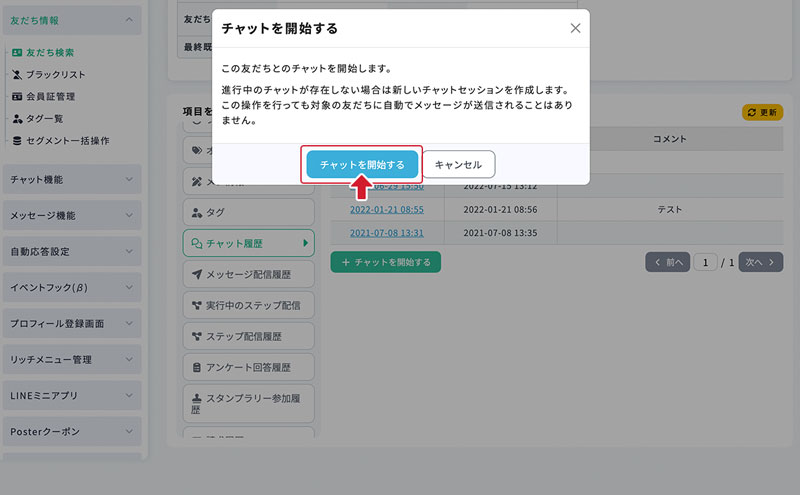Click the blue チャットを開始する confirm button
The image size is (800, 495).
[x=362, y=165]
